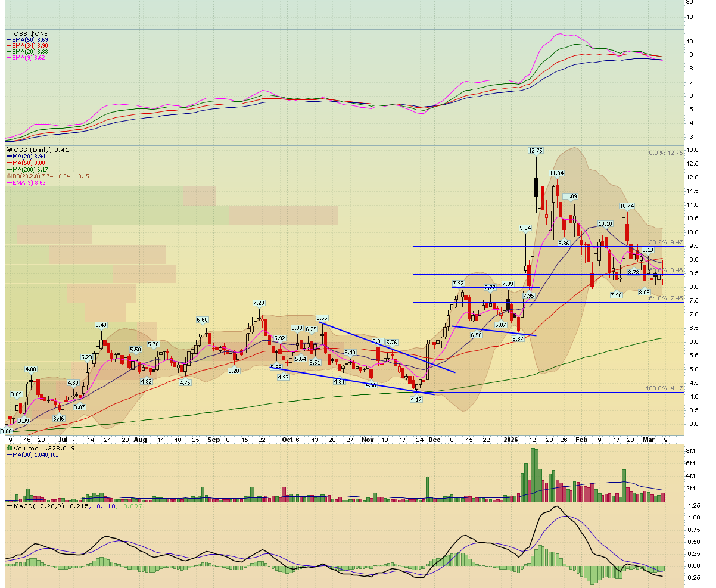Click the Sep date axis label
This screenshot has width=716, height=588.
[x=214, y=440]
